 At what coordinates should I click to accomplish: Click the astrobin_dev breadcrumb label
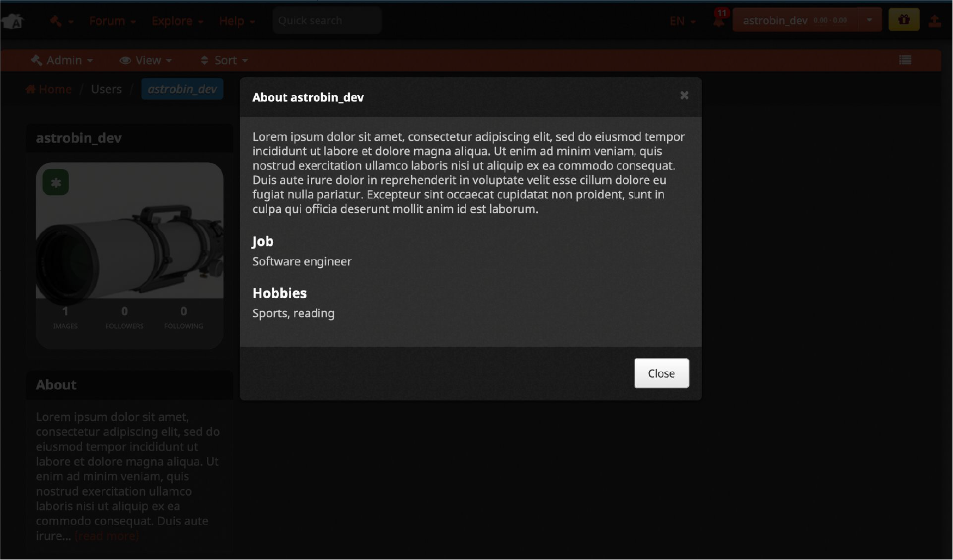point(182,89)
